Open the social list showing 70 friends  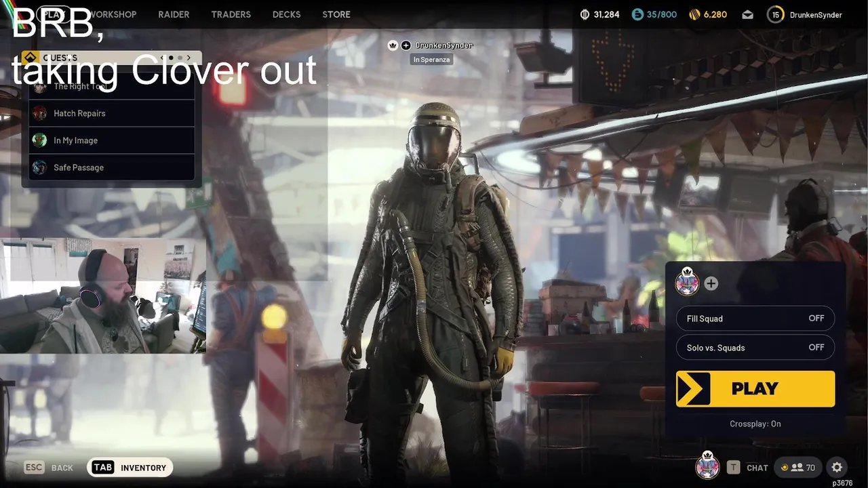point(797,467)
